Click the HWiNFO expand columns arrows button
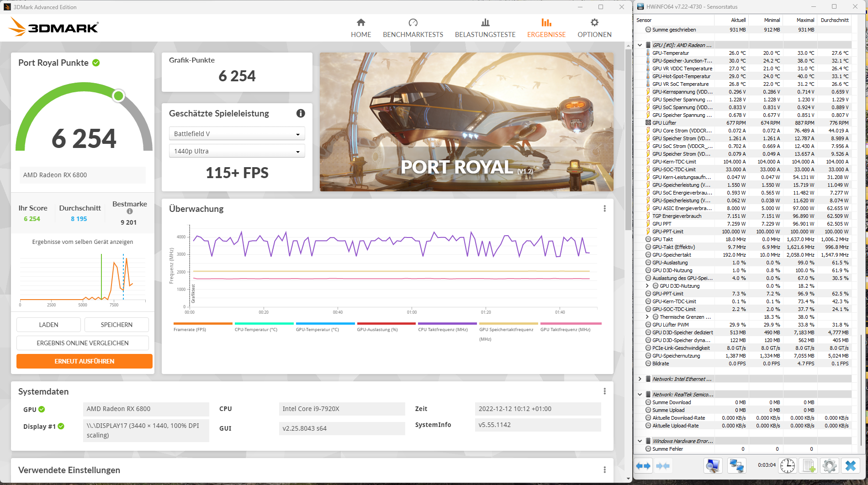868x485 pixels. click(x=643, y=466)
